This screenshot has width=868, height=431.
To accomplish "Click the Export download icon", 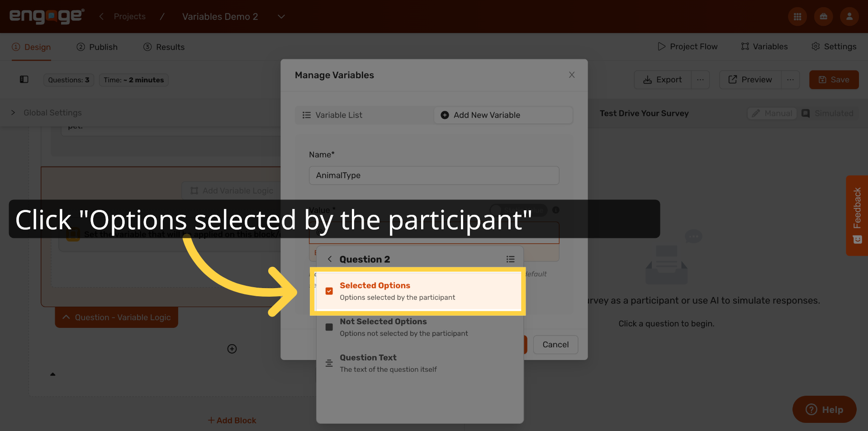I will click(x=648, y=80).
